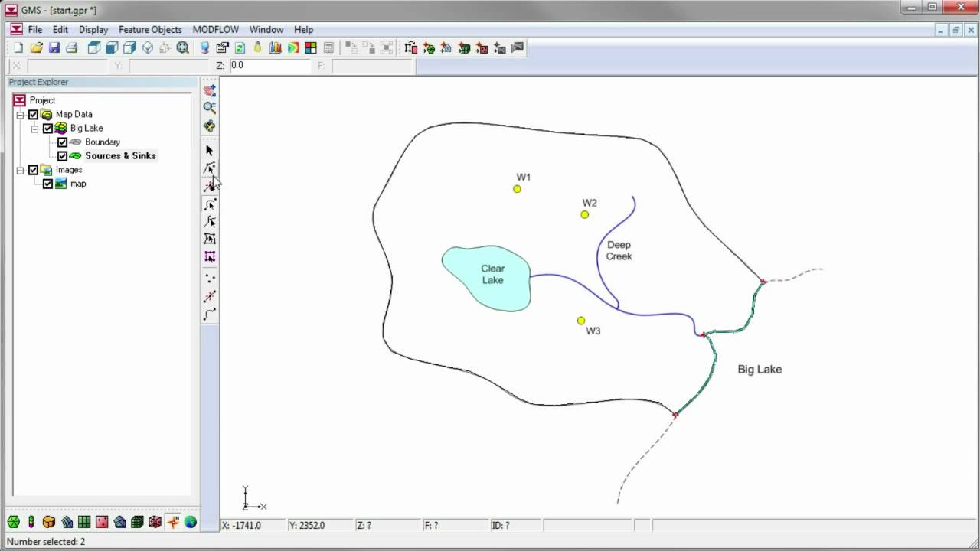
Task: Open the File menu
Action: [x=35, y=30]
